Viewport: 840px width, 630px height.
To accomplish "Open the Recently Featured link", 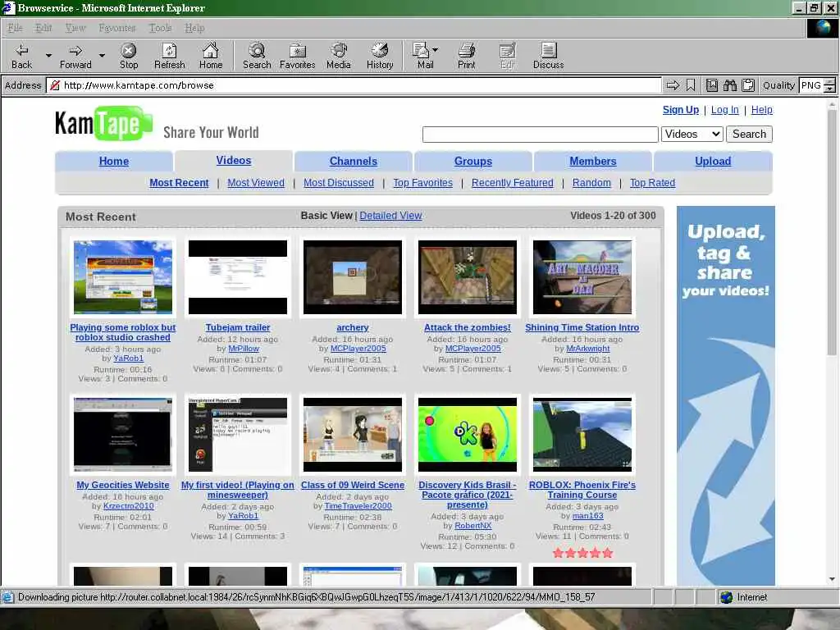I will click(512, 183).
